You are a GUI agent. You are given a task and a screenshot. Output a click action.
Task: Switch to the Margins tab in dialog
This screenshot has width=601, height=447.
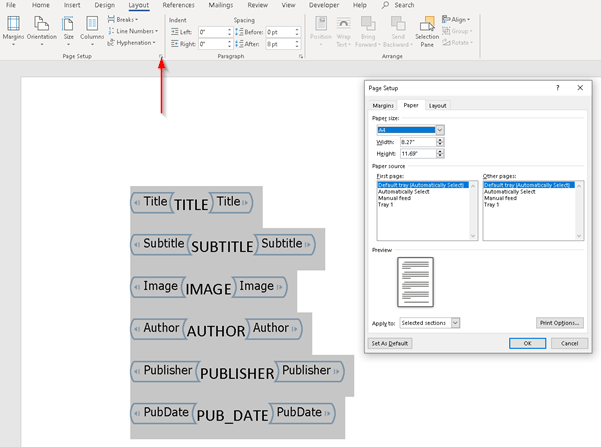coord(383,105)
